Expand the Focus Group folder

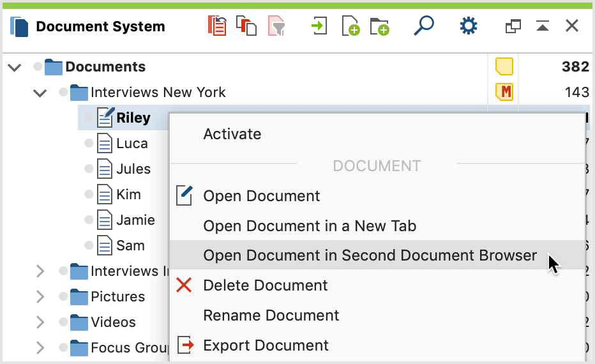[x=40, y=347]
